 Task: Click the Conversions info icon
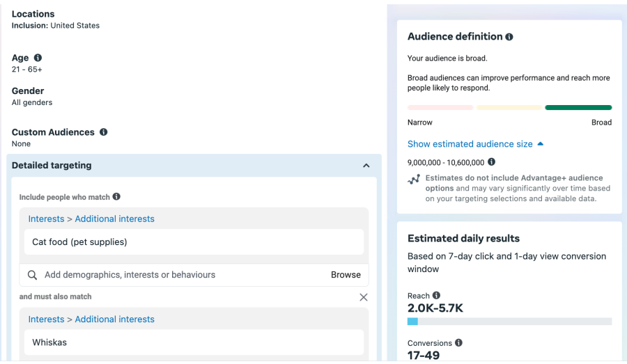pos(458,342)
